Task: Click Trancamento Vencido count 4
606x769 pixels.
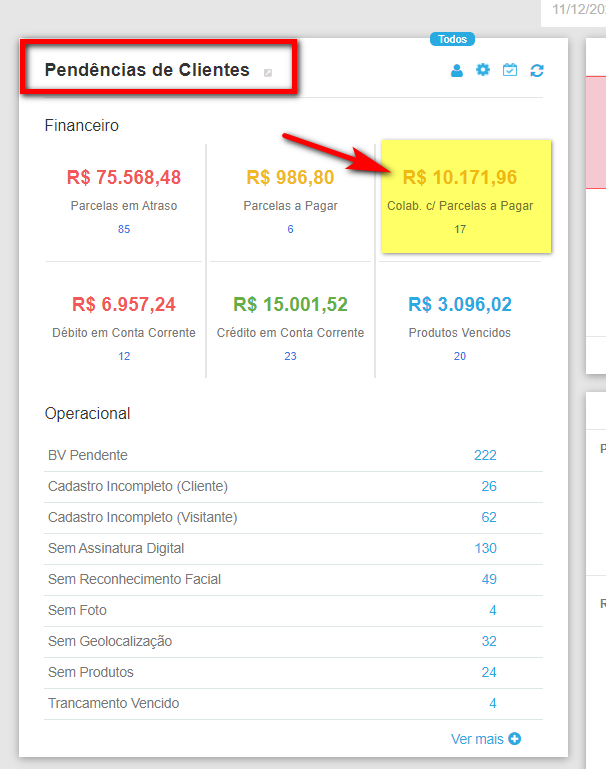Action: (493, 703)
